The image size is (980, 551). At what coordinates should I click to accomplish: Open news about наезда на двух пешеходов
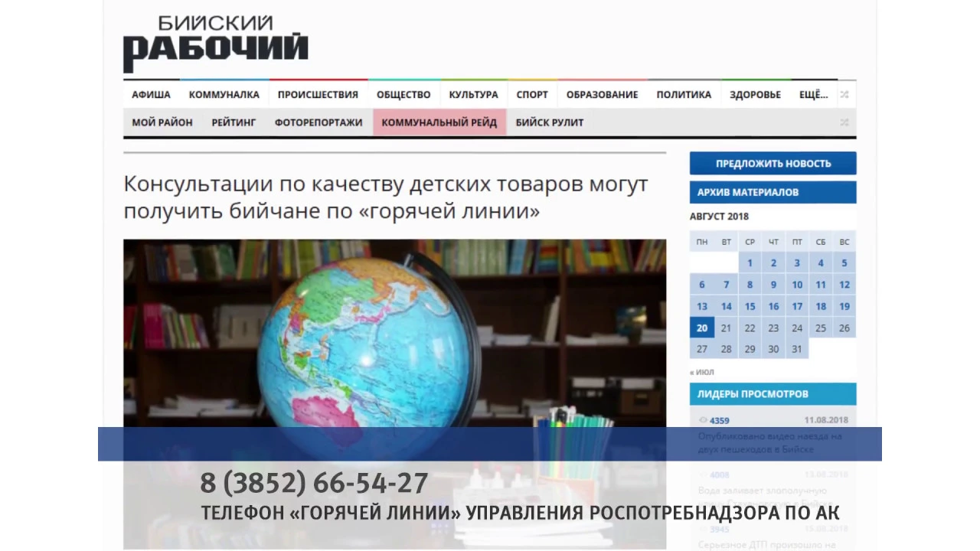point(769,443)
